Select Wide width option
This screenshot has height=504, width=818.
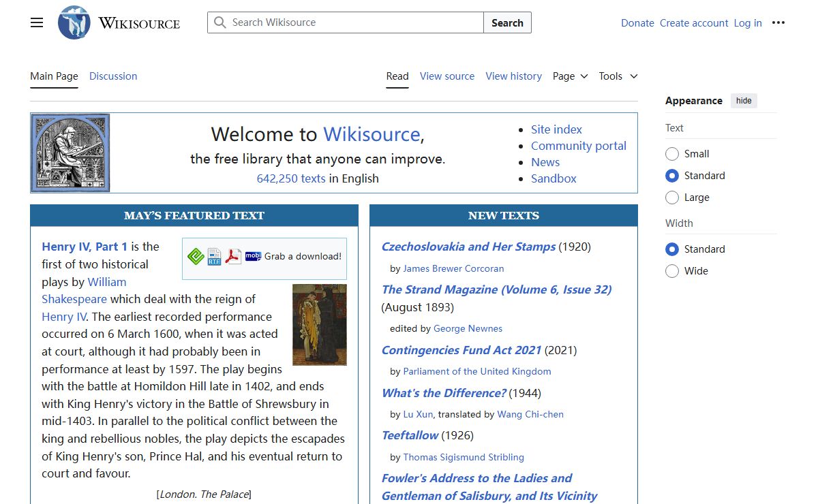(x=672, y=271)
